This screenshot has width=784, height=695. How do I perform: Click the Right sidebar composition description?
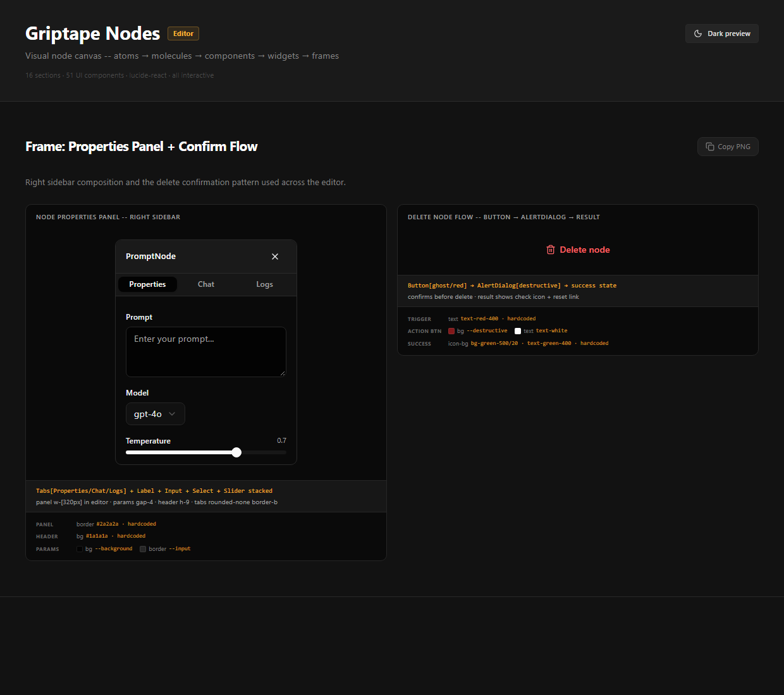click(185, 182)
